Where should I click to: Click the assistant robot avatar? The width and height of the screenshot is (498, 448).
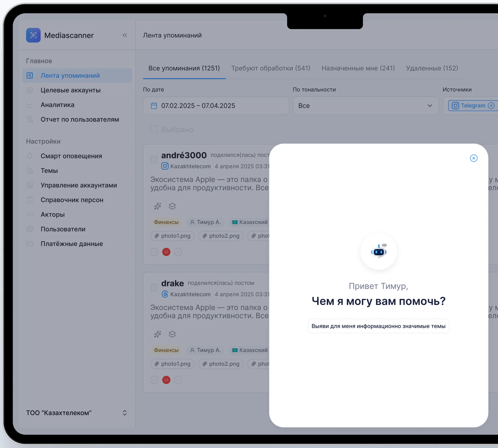pyautogui.click(x=378, y=252)
